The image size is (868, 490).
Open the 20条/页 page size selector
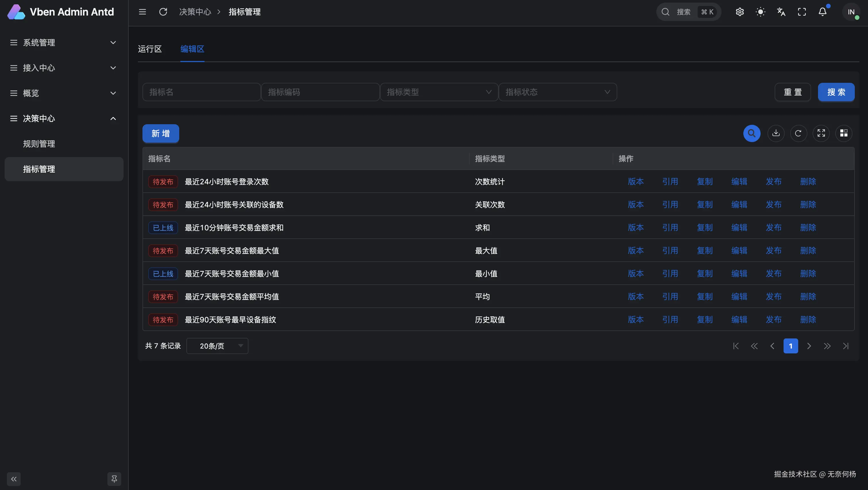coord(217,346)
